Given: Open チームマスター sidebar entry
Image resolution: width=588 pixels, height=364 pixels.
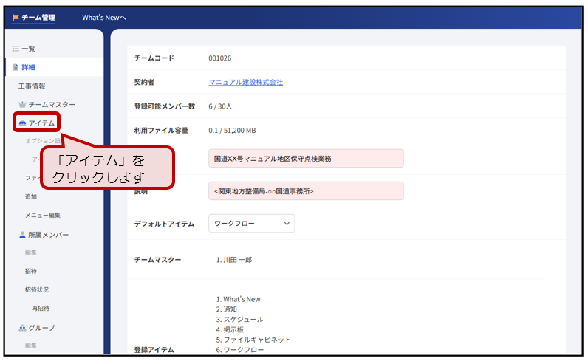Looking at the screenshot, I should [x=52, y=105].
